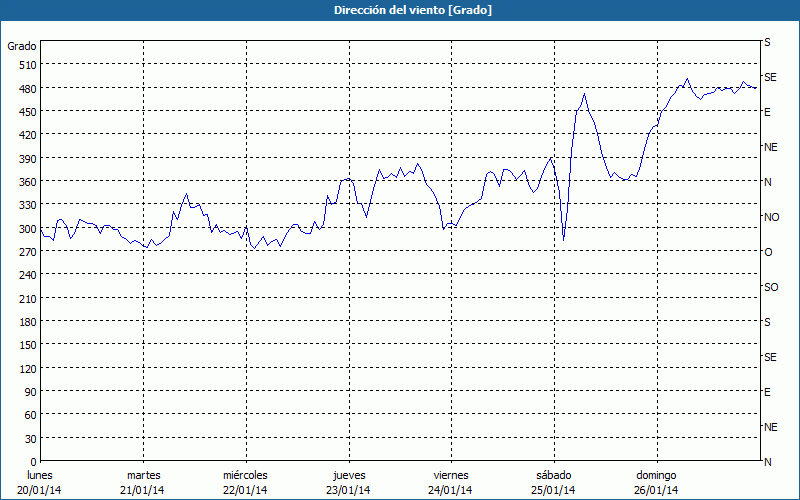Click the 270 degree tick label
The image size is (800, 500).
[x=26, y=251]
